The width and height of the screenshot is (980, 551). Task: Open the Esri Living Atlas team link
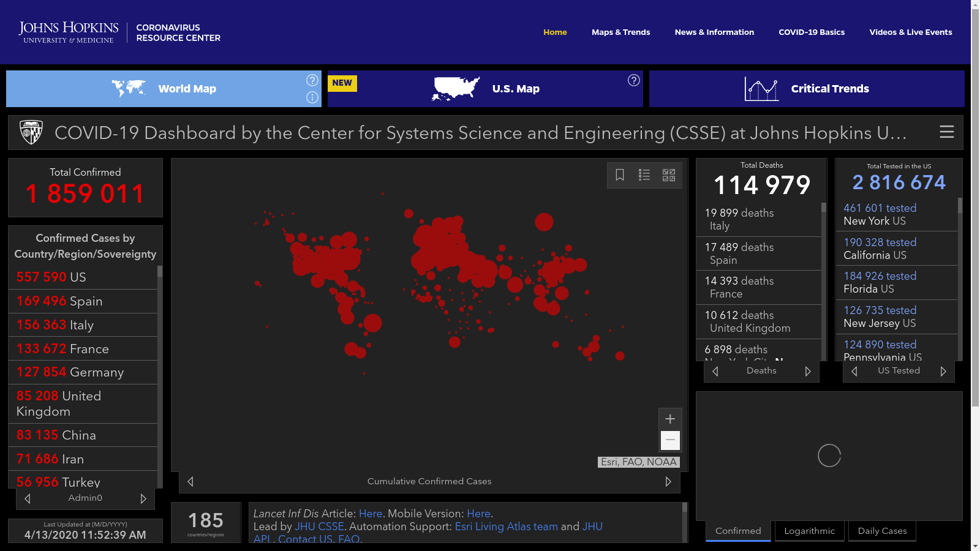coord(506,527)
